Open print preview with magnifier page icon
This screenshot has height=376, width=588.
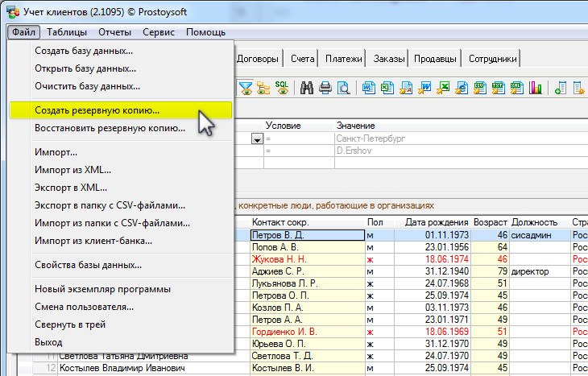pyautogui.click(x=344, y=88)
